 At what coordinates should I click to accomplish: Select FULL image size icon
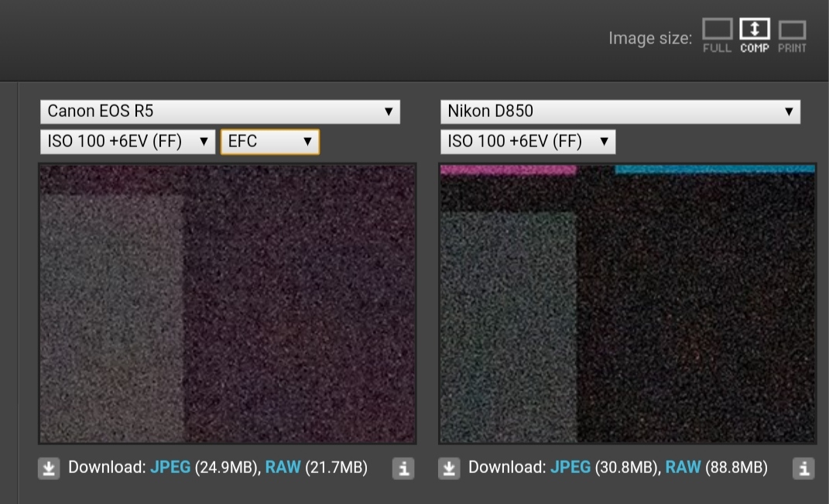(x=717, y=36)
